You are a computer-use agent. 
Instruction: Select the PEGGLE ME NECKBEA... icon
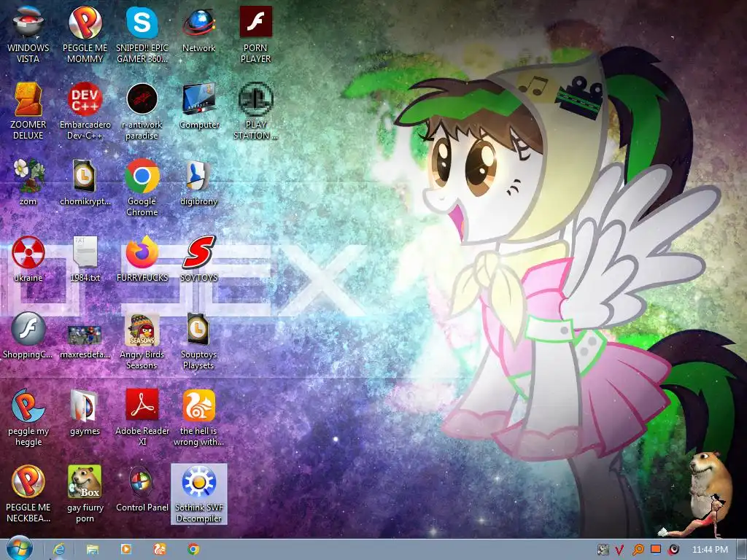(28, 494)
